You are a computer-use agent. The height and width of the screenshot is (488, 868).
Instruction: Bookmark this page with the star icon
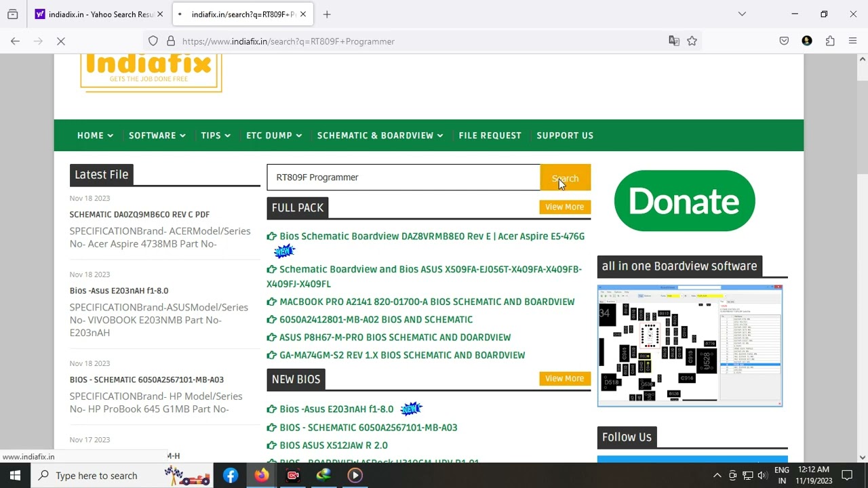point(692,41)
